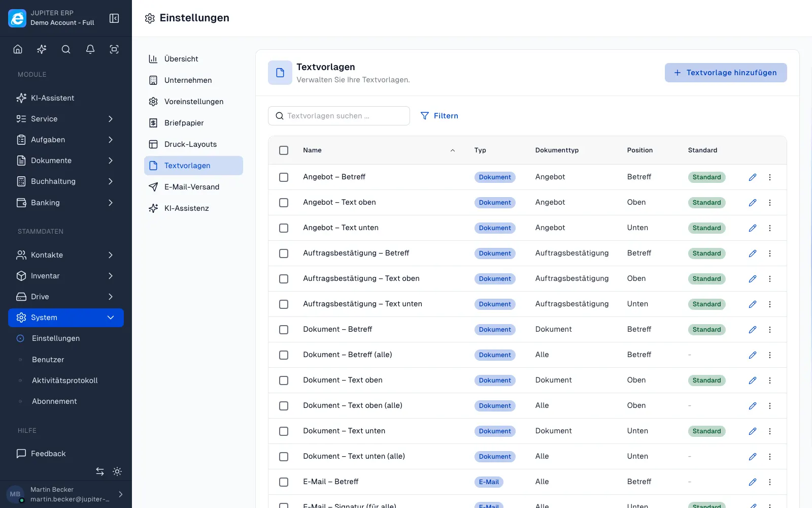This screenshot has height=508, width=812.
Task: Click the switch arrows icon near theme toggle
Action: [x=100, y=471]
